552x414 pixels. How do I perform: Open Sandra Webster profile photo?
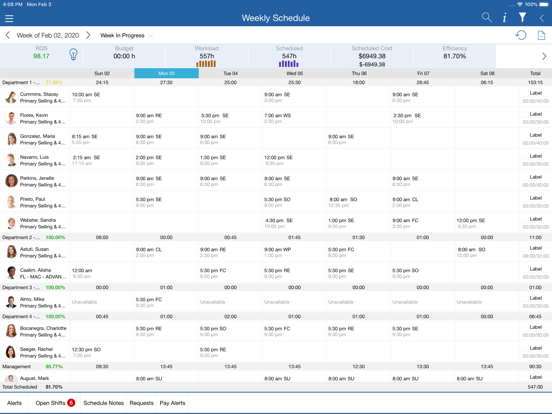click(x=11, y=223)
